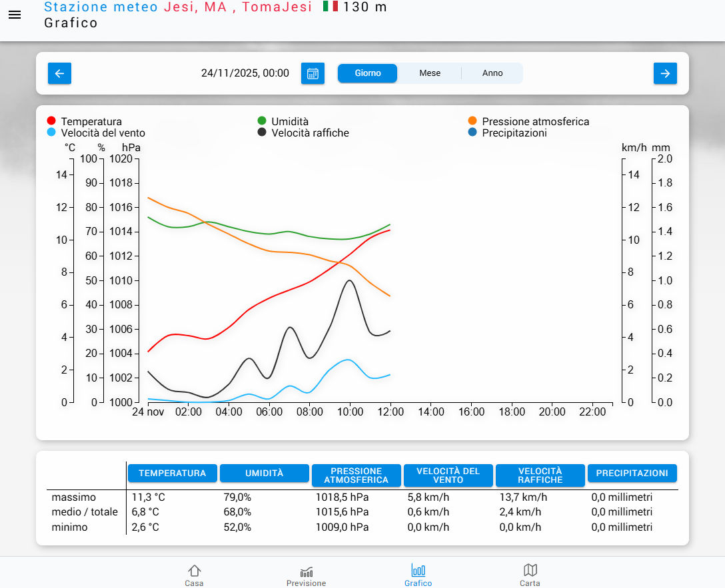Open the Casa home icon
Image resolution: width=725 pixels, height=588 pixels.
click(x=194, y=575)
